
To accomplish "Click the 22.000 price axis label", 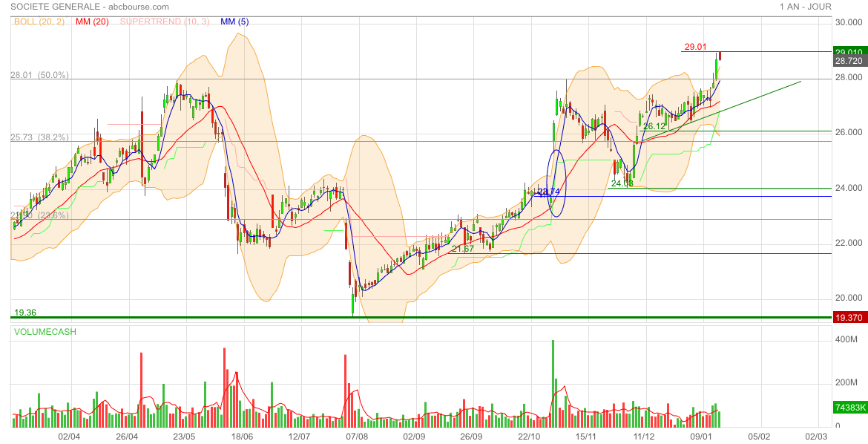I will coord(849,243).
